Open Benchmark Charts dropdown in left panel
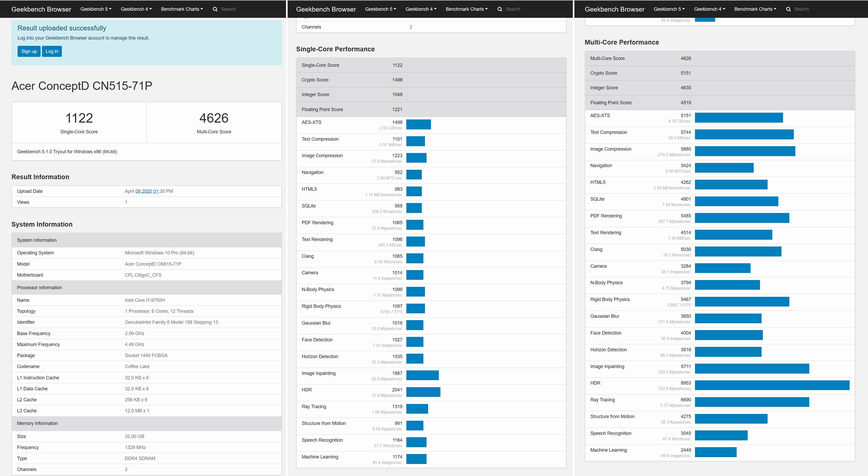The height and width of the screenshot is (476, 868). tap(182, 9)
